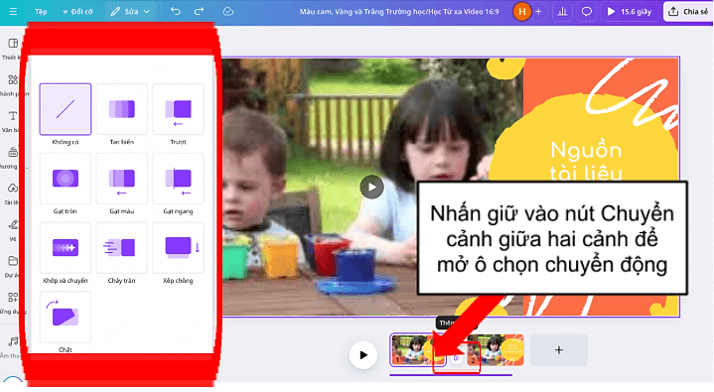
Task: Play video with canvas center play button
Action: (372, 187)
